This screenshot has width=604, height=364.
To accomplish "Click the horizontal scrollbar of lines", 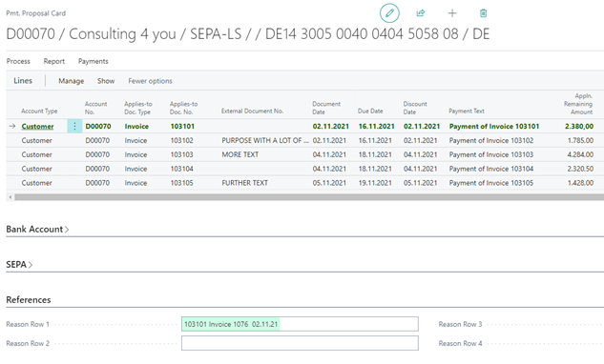I will pos(308,197).
